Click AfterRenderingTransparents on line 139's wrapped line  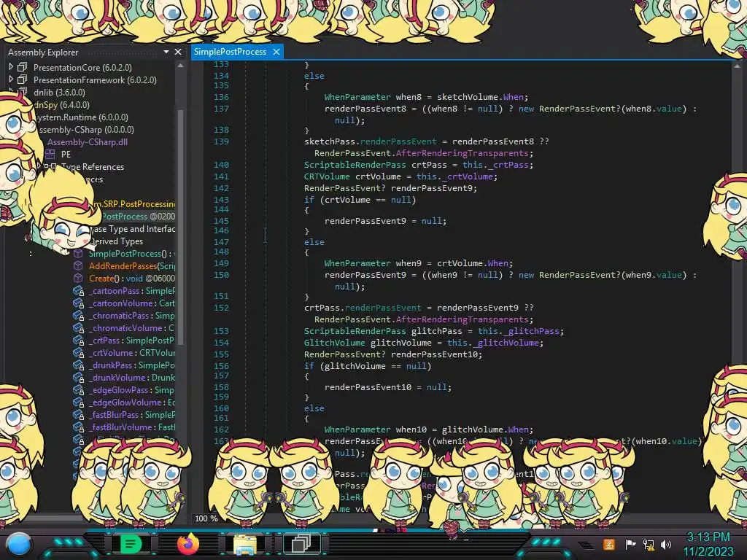[x=462, y=153]
